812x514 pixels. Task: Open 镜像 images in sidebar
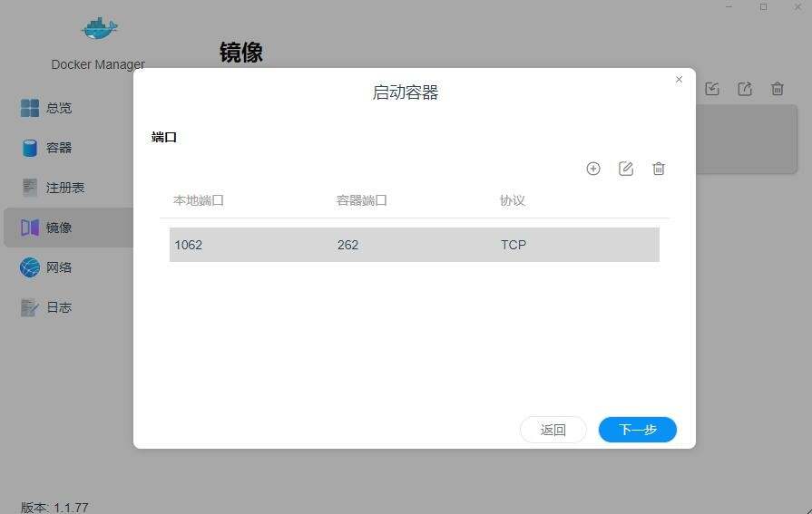tap(67, 228)
